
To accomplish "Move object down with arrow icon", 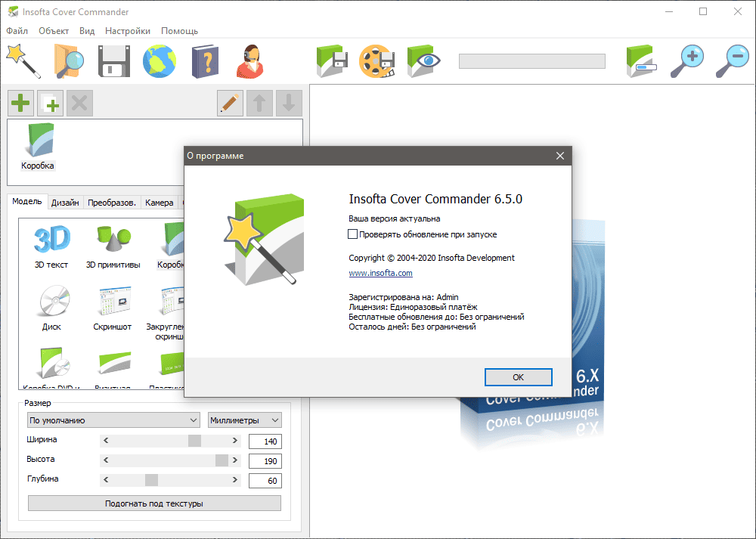I will (x=289, y=103).
